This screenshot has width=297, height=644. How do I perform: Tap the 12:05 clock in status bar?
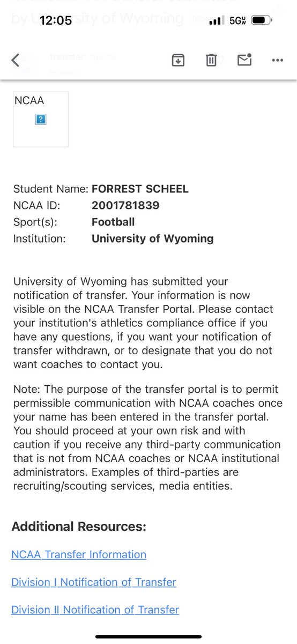pos(56,21)
